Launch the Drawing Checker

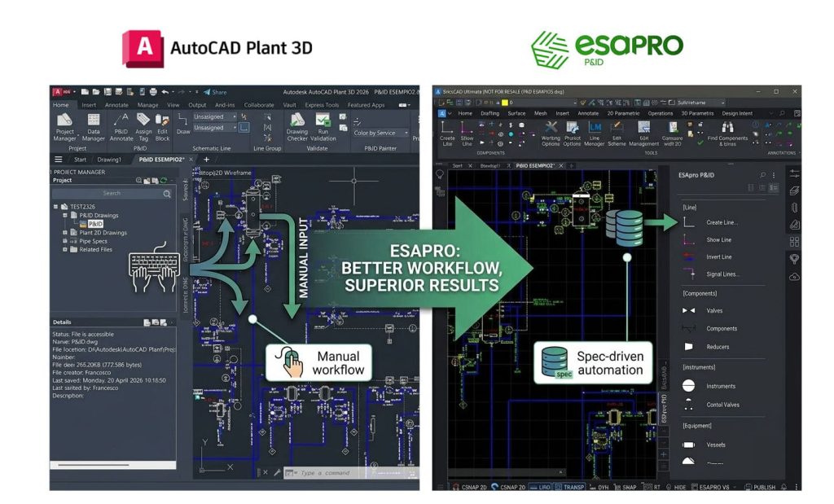[x=296, y=128]
